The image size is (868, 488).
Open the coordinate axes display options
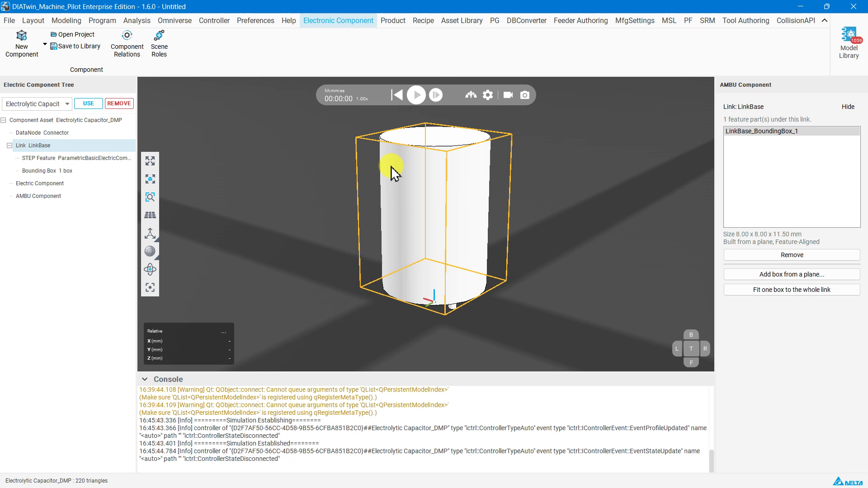tap(150, 233)
